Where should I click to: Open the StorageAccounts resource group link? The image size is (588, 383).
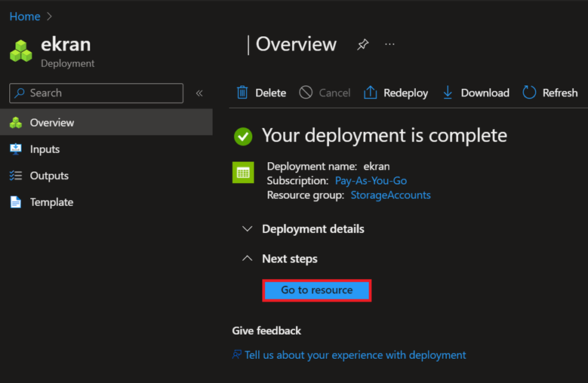coord(390,195)
